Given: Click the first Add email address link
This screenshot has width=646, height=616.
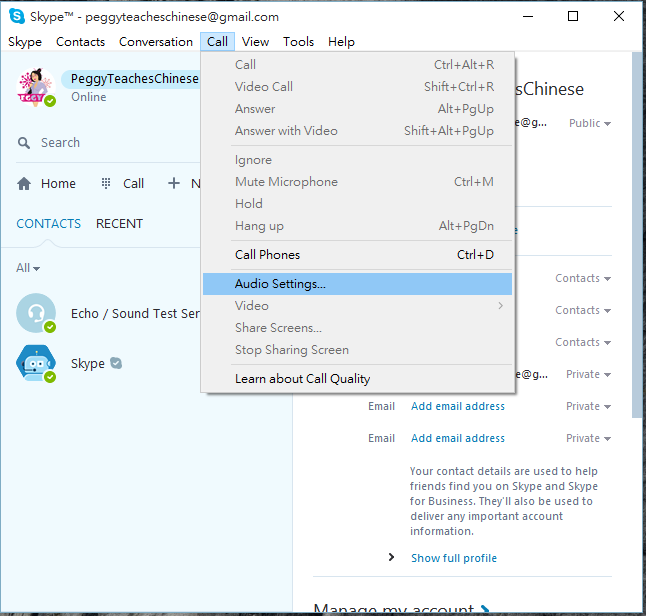Looking at the screenshot, I should pos(458,406).
